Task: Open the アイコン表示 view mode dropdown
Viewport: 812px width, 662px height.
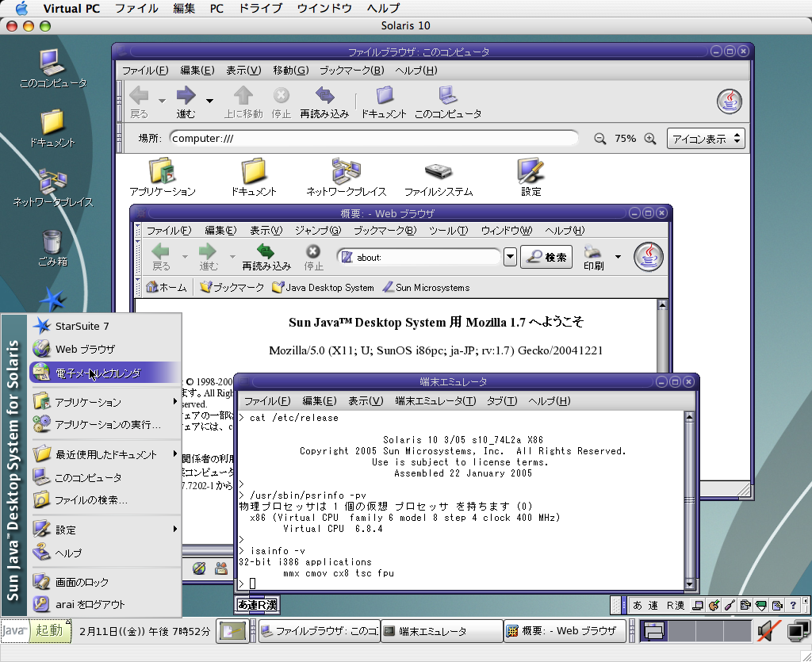Action: [x=706, y=139]
